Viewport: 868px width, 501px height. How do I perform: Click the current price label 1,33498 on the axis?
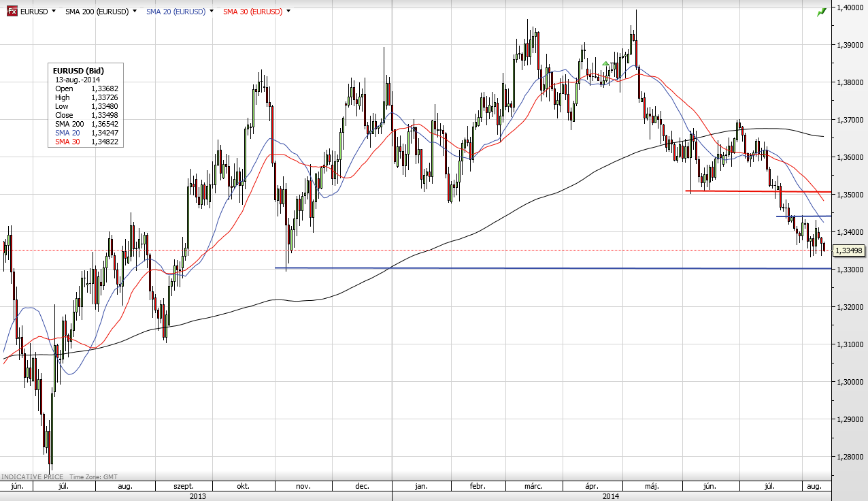(x=849, y=251)
